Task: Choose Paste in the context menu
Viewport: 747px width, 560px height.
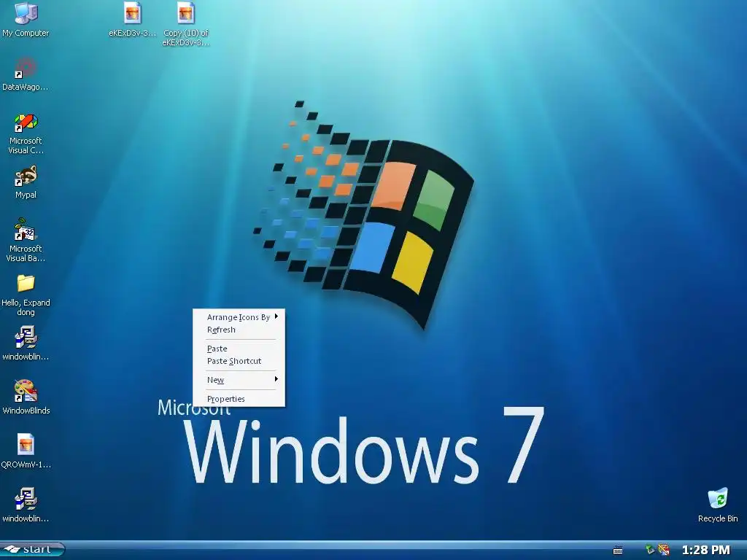Action: (x=239, y=349)
